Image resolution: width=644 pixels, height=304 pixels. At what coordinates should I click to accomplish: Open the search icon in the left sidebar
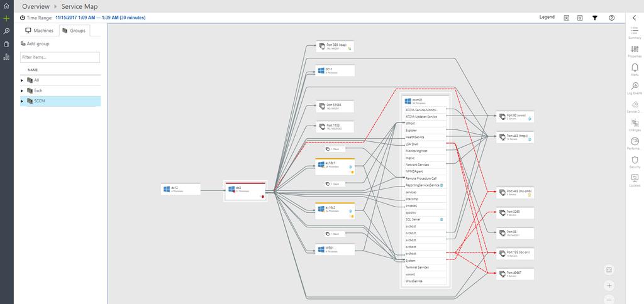(6, 31)
